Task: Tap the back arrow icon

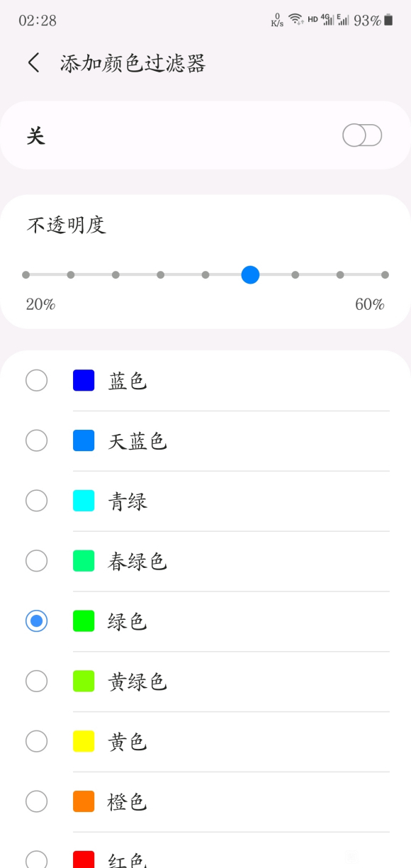Action: click(33, 63)
